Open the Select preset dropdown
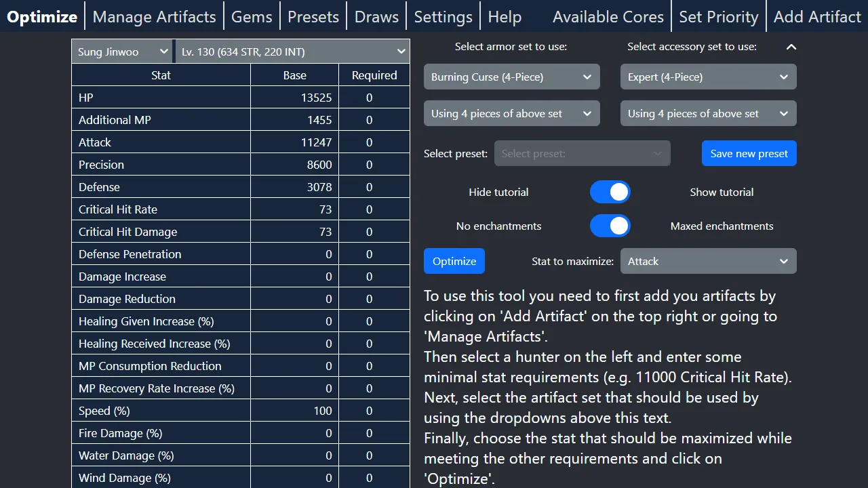The height and width of the screenshot is (488, 868). (x=582, y=153)
